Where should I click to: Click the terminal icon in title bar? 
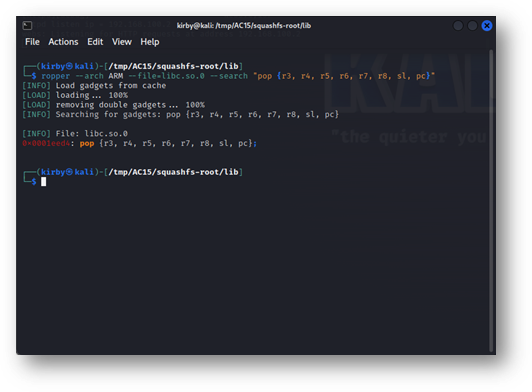coord(27,25)
